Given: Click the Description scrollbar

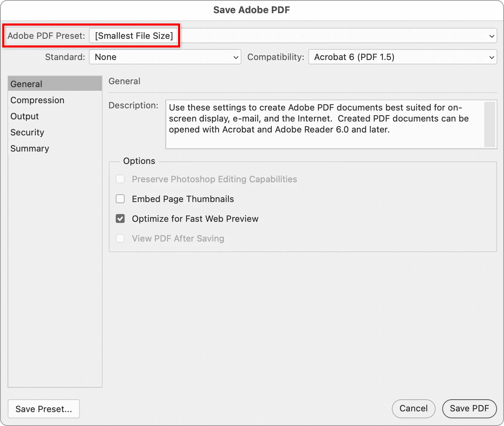Looking at the screenshot, I should tap(489, 124).
